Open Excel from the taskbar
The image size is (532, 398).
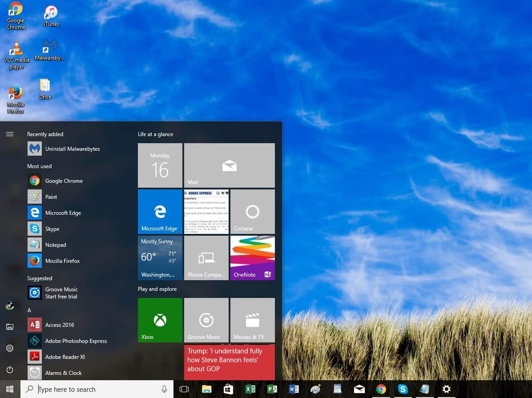click(250, 389)
